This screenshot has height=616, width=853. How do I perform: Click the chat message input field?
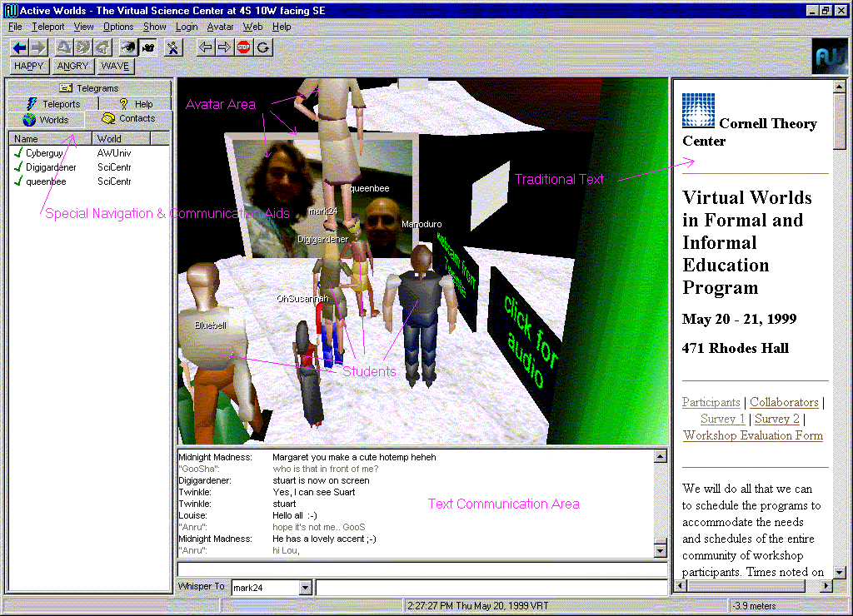click(x=422, y=569)
